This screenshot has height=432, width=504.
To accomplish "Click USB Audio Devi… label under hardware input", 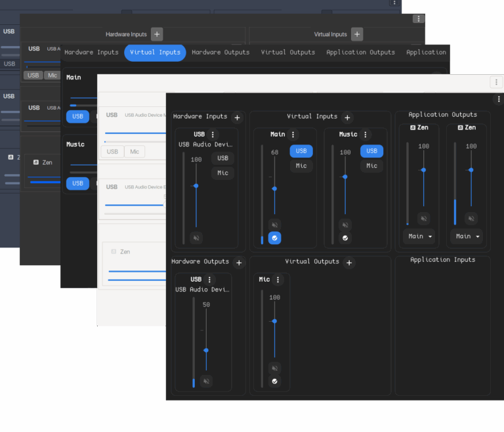I will click(205, 144).
